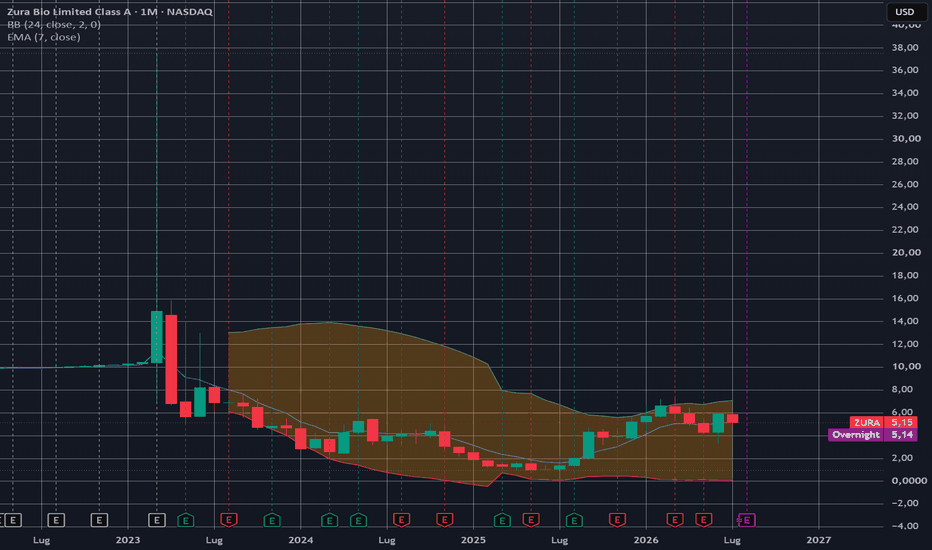Click the purple Overnight 5,14 price label
This screenshot has width=932, height=550.
873,435
